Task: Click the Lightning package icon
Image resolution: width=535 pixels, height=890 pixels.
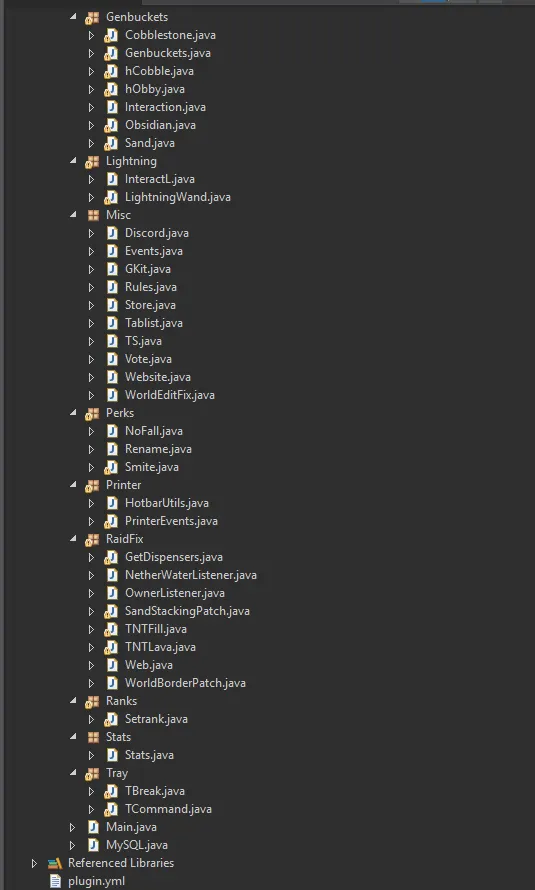Action: (92, 162)
